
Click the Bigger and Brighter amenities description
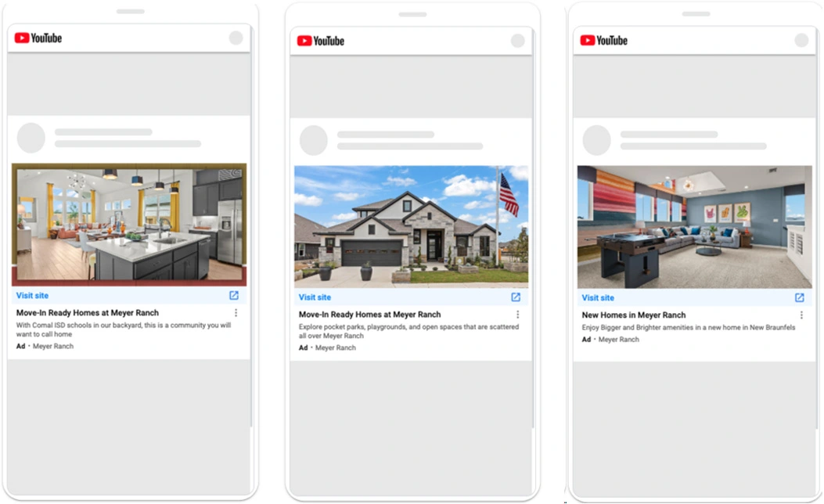(x=689, y=327)
